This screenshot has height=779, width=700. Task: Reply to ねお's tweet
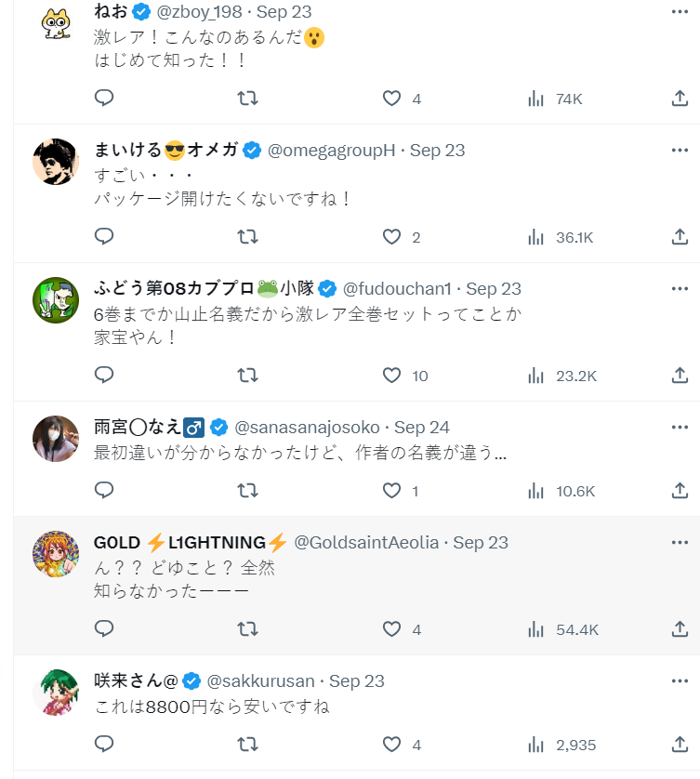pyautogui.click(x=104, y=98)
